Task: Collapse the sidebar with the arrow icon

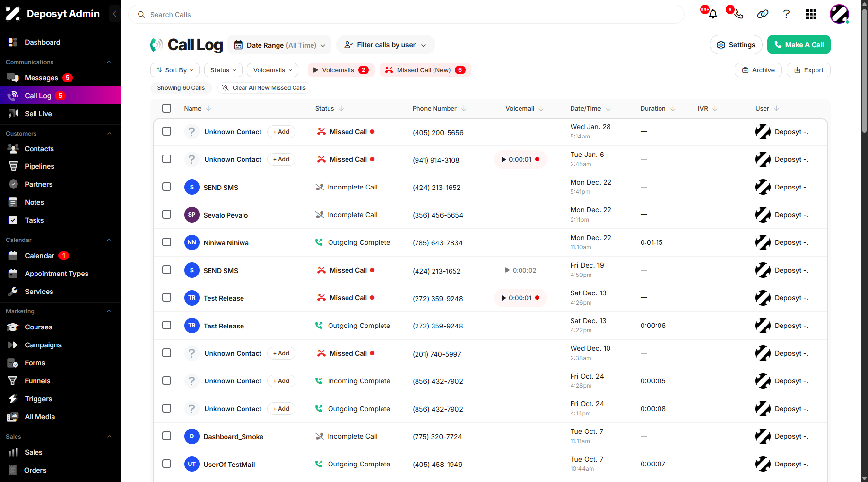Action: (x=114, y=14)
